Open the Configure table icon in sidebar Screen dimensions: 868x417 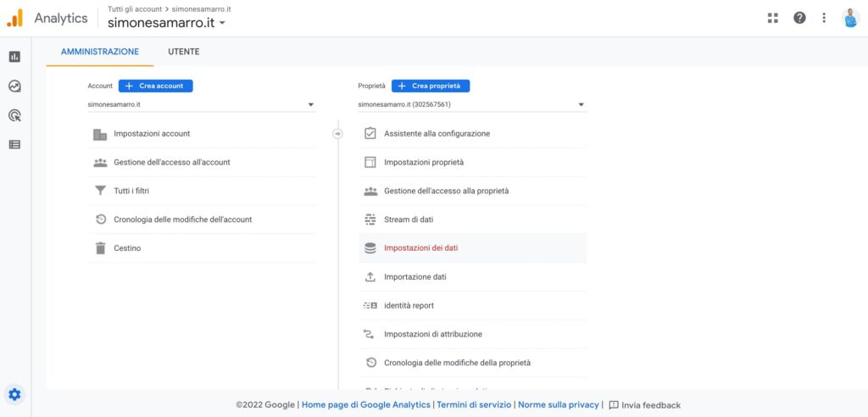click(x=15, y=145)
